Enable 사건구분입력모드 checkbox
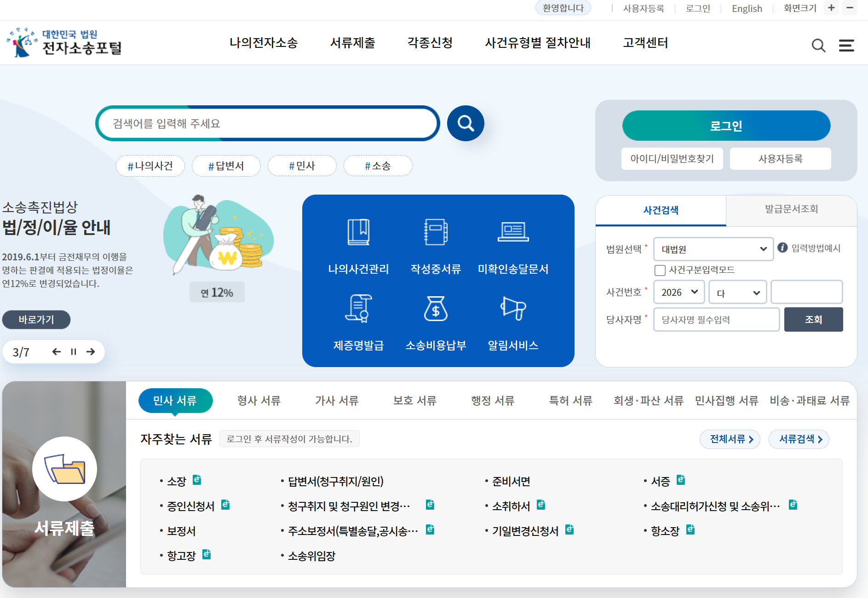This screenshot has height=598, width=868. tap(660, 270)
